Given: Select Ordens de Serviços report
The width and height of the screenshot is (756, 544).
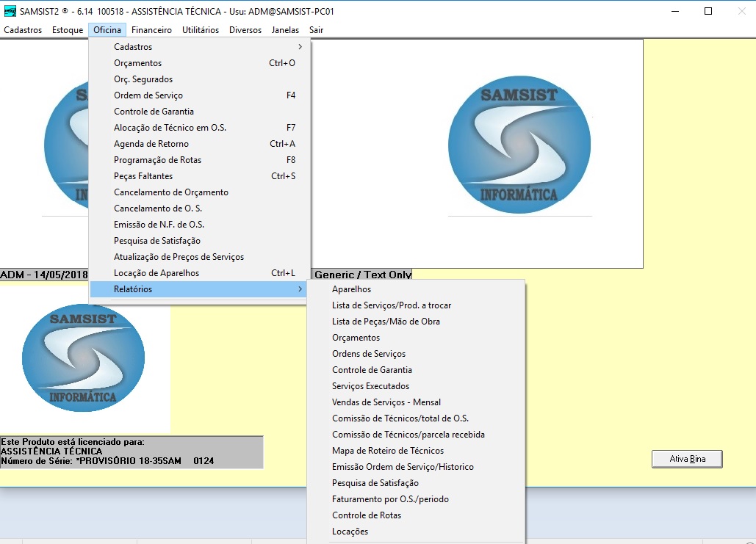Looking at the screenshot, I should pos(416,354).
